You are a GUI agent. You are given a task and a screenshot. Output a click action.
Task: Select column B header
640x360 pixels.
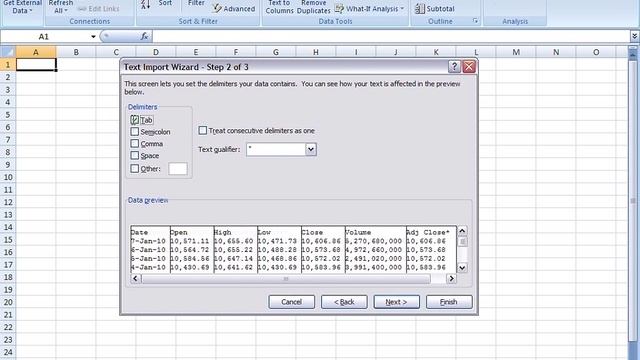76,52
